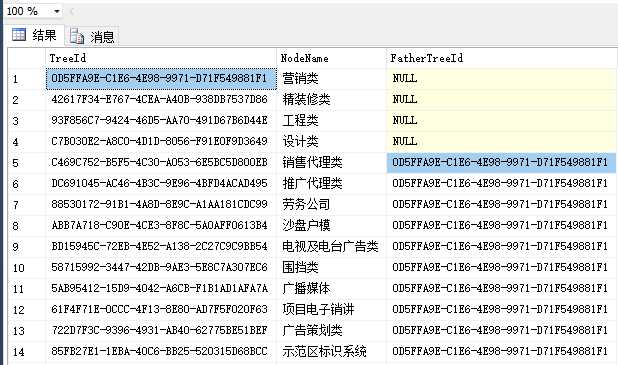
Task: Click the FatherTreeId cell in 围挡类 row
Action: click(x=502, y=268)
